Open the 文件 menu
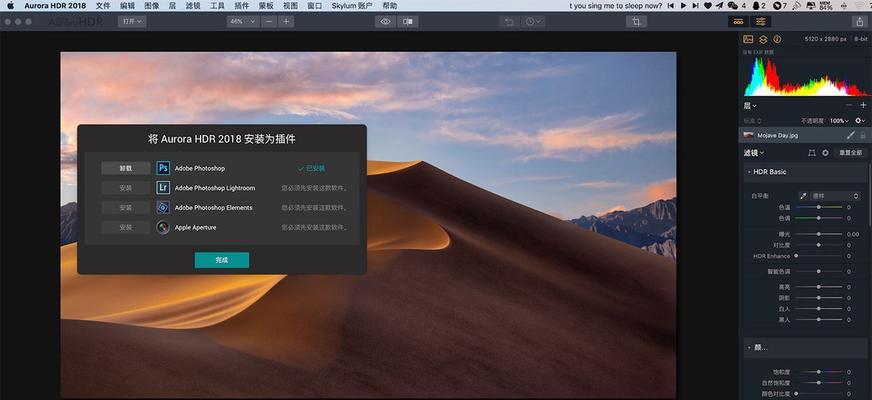The width and height of the screenshot is (872, 400). tap(103, 6)
